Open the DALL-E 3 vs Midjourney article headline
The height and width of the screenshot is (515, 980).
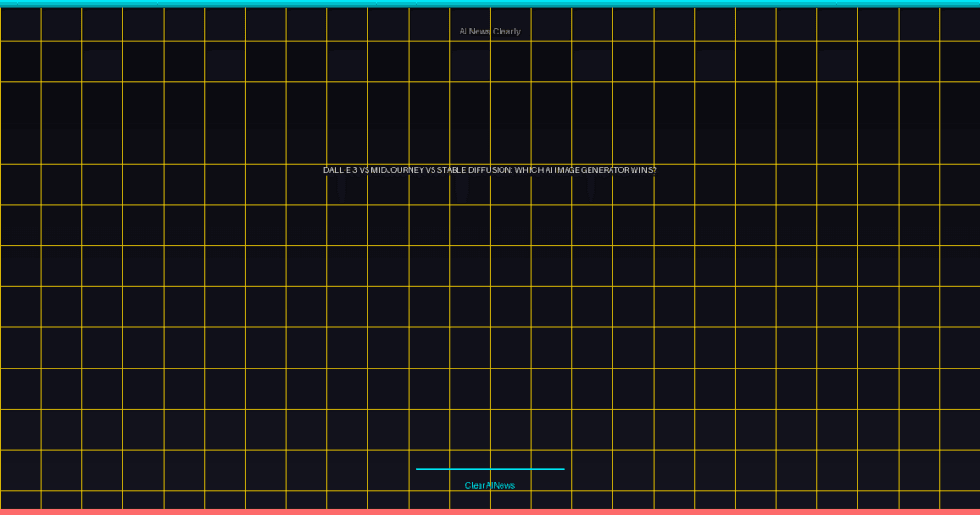click(x=489, y=170)
